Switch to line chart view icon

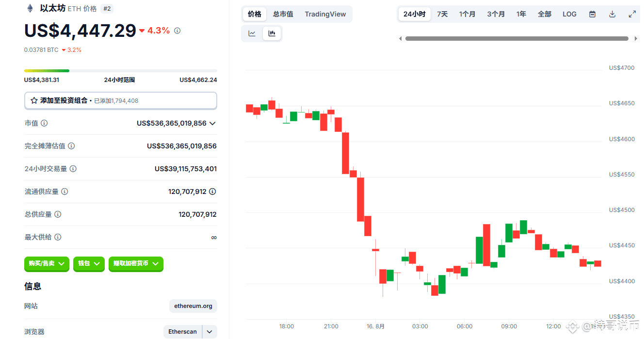tap(252, 33)
